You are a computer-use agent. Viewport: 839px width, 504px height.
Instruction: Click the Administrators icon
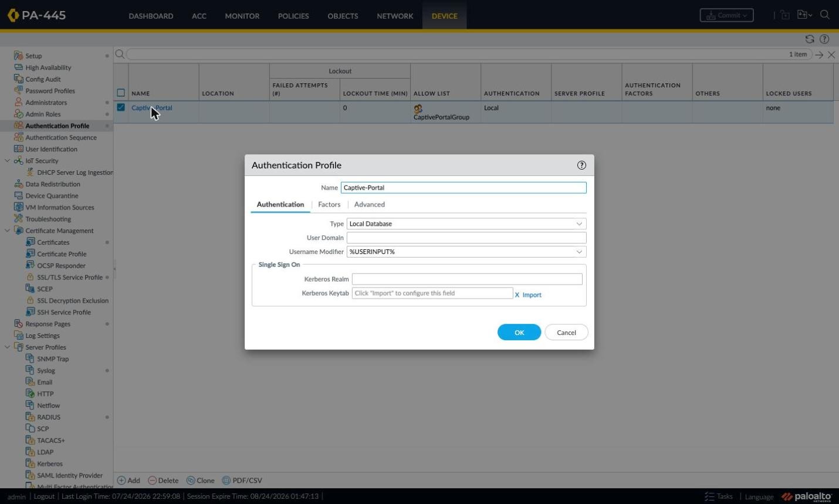[x=18, y=103]
